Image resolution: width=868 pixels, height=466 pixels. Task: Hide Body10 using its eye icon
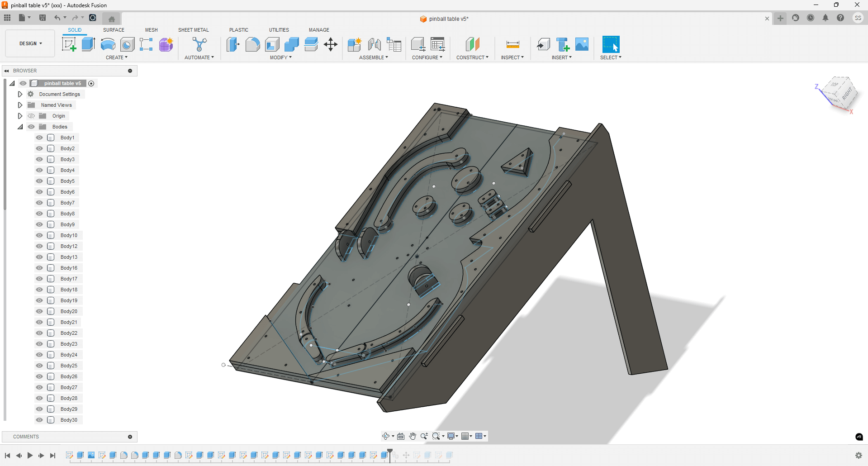39,235
